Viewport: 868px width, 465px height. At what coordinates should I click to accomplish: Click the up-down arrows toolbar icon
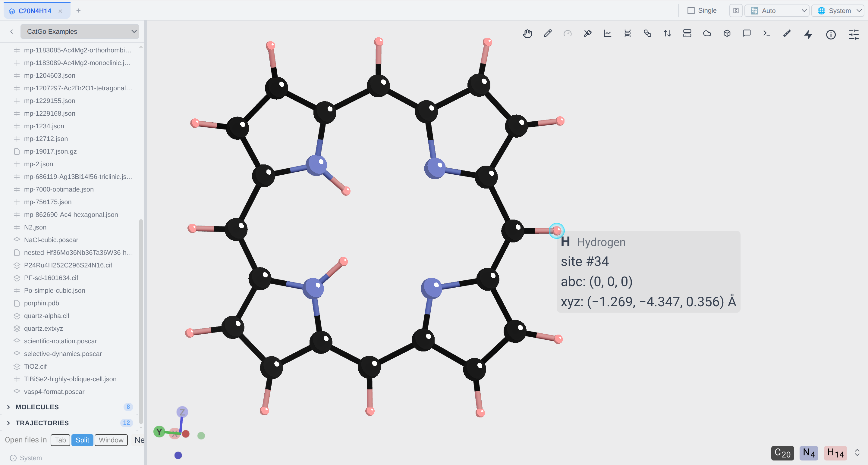pos(667,33)
